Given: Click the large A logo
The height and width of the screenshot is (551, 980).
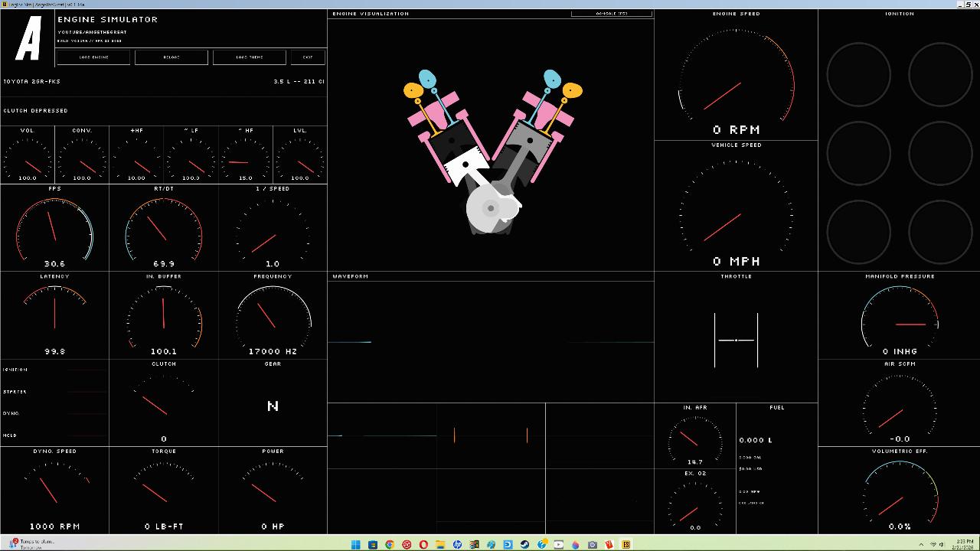Looking at the screenshot, I should 28,38.
